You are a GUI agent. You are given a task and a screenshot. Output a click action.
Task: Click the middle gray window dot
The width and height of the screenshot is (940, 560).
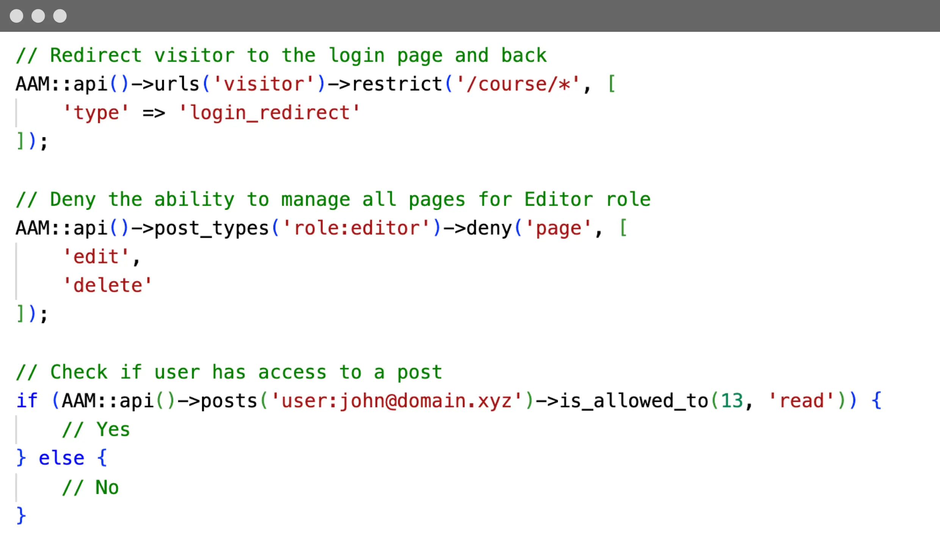[x=38, y=16]
